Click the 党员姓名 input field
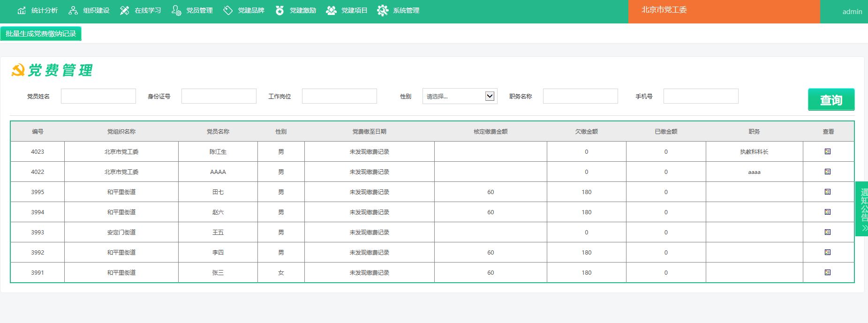 [x=98, y=96]
